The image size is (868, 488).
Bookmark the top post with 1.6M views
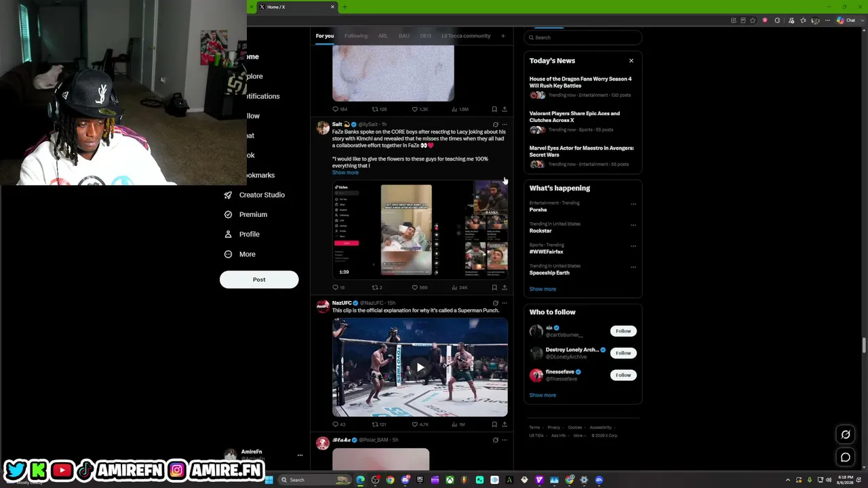click(494, 109)
